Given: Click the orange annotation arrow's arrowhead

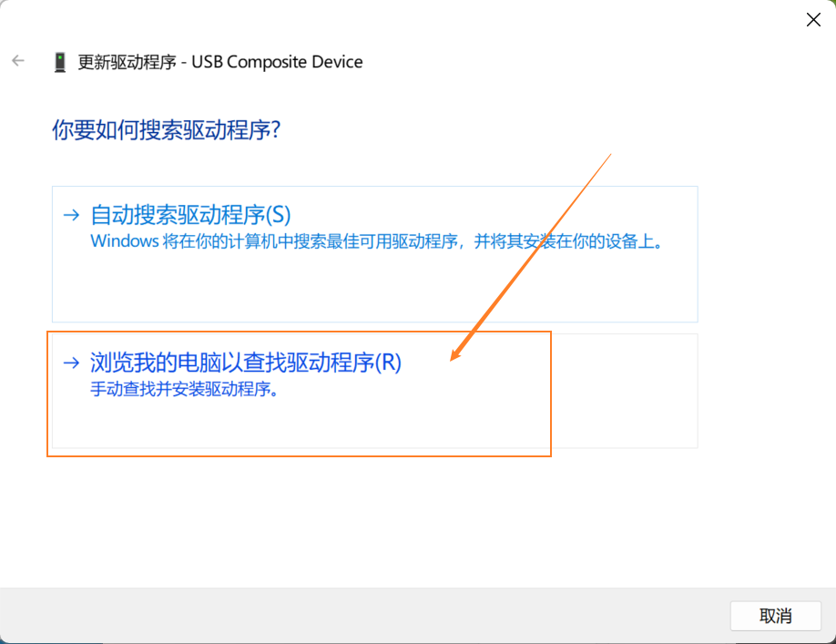Looking at the screenshot, I should pyautogui.click(x=457, y=353).
